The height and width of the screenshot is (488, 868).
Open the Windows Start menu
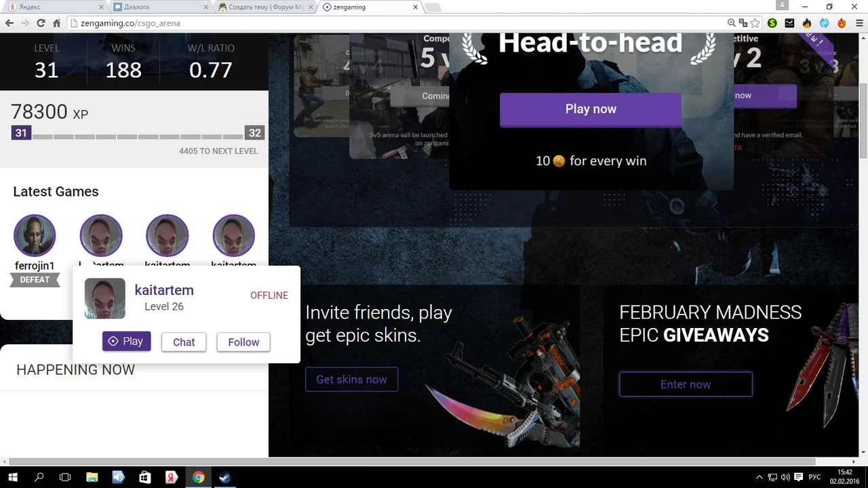pos(13,477)
